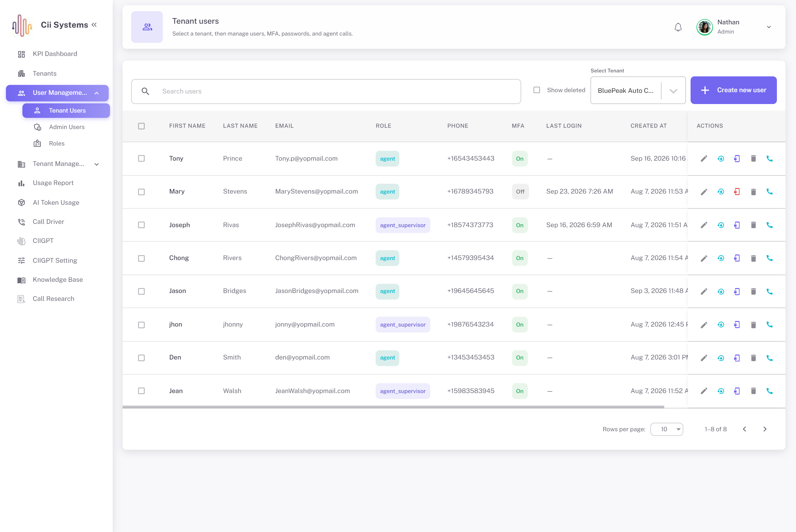796x532 pixels.
Task: Open the Rows per page dropdown
Action: (x=667, y=429)
